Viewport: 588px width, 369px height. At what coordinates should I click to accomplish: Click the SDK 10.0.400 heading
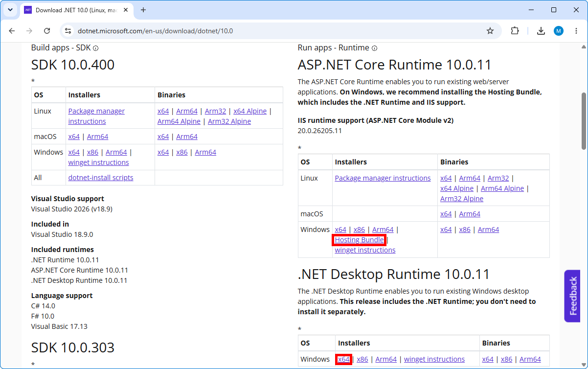(73, 65)
